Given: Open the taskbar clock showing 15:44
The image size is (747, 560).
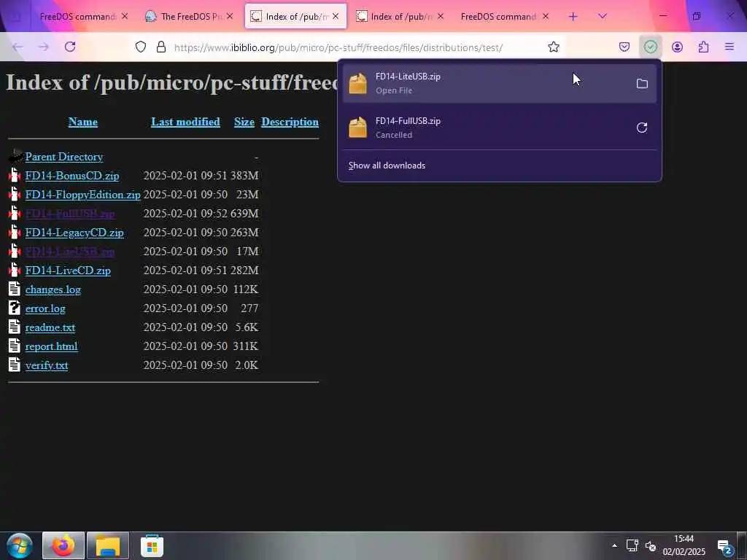Looking at the screenshot, I should (684, 545).
